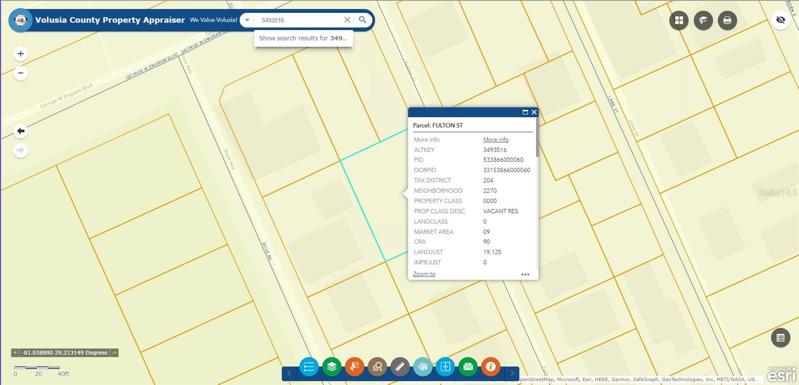Open the green Layers widget
This screenshot has width=799, height=385.
click(x=332, y=366)
